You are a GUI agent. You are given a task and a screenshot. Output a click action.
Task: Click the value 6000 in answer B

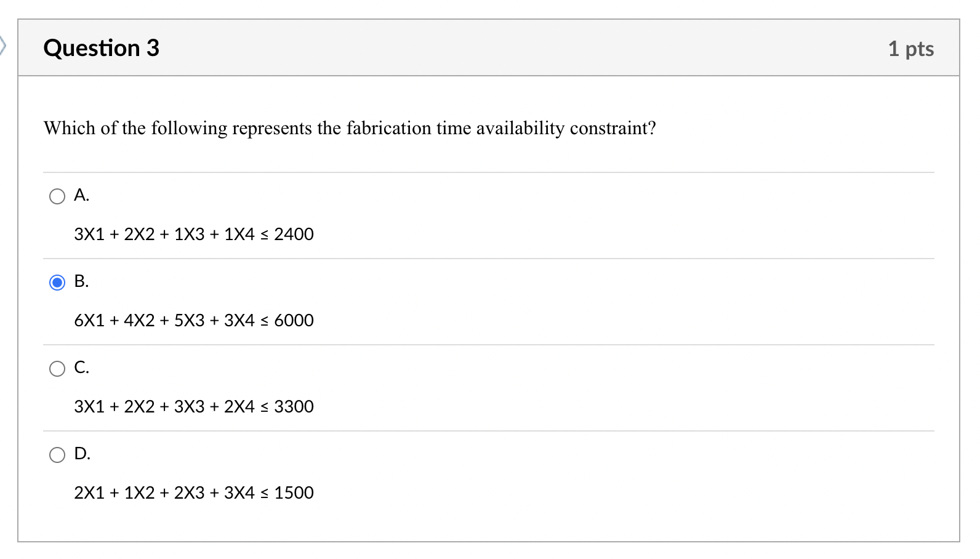click(x=294, y=321)
